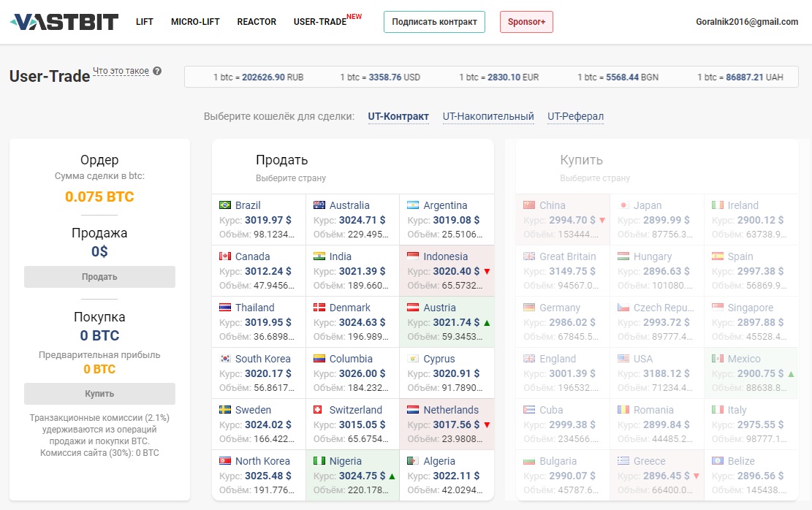Click the Brazil flag icon
The image size is (812, 510).
click(x=225, y=205)
